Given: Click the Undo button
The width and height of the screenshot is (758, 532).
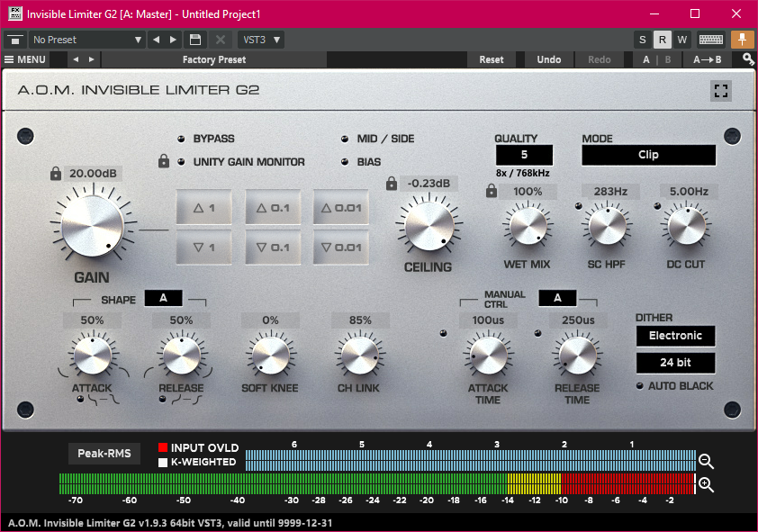Looking at the screenshot, I should tap(548, 59).
